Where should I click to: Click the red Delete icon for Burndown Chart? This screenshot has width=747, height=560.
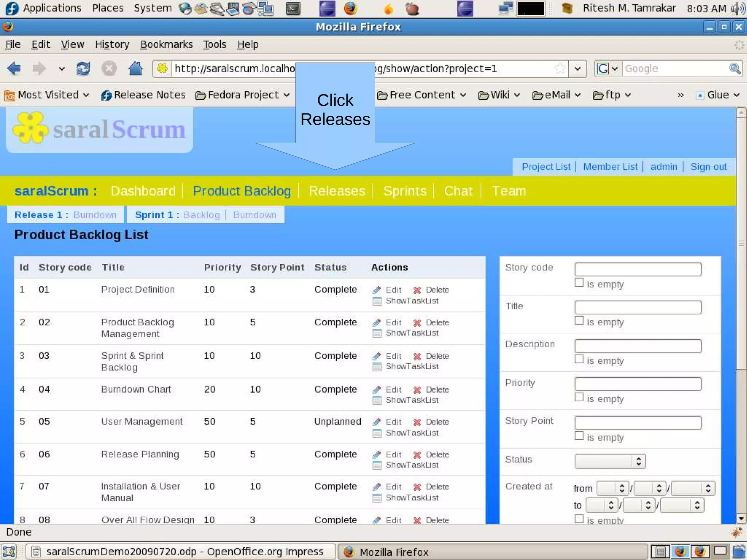[x=417, y=390]
